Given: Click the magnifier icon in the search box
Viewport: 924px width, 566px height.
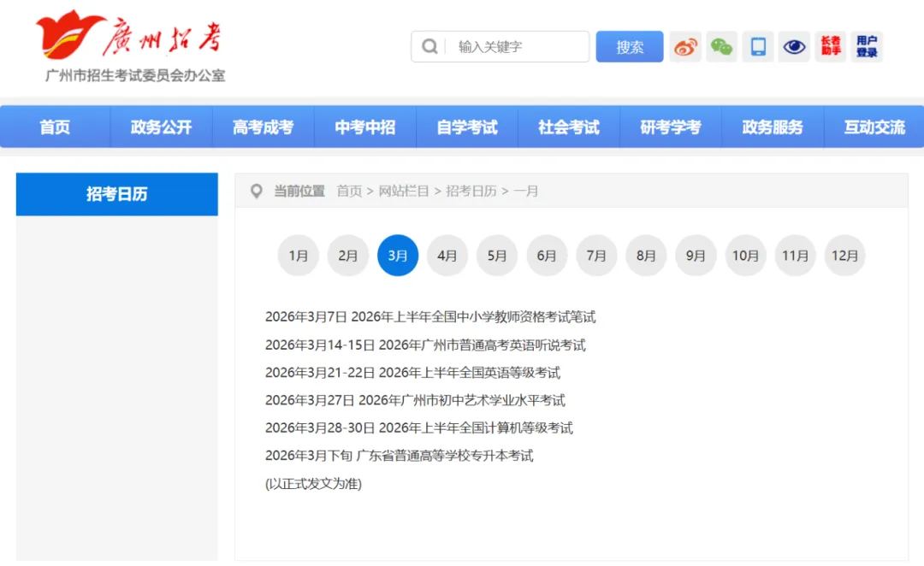Looking at the screenshot, I should (429, 46).
